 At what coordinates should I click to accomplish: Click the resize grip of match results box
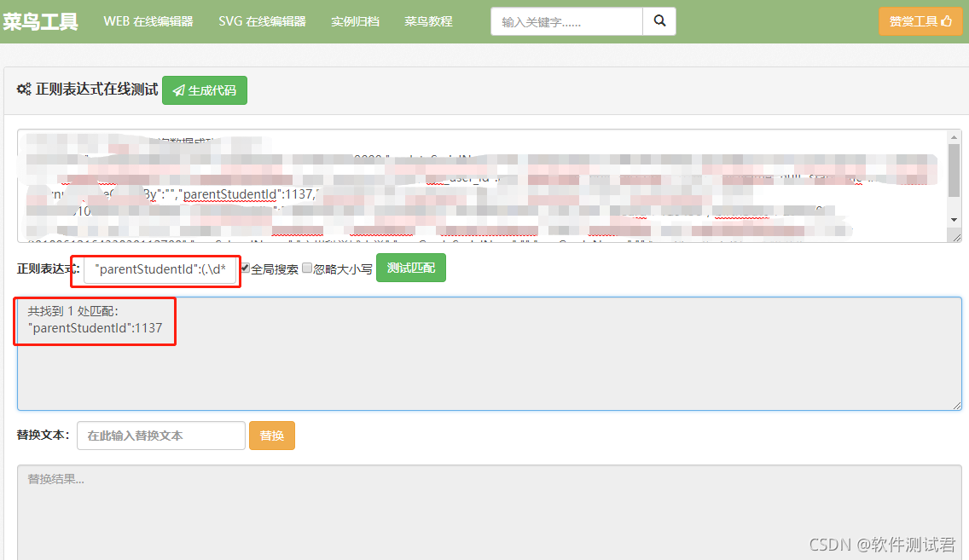pyautogui.click(x=957, y=405)
